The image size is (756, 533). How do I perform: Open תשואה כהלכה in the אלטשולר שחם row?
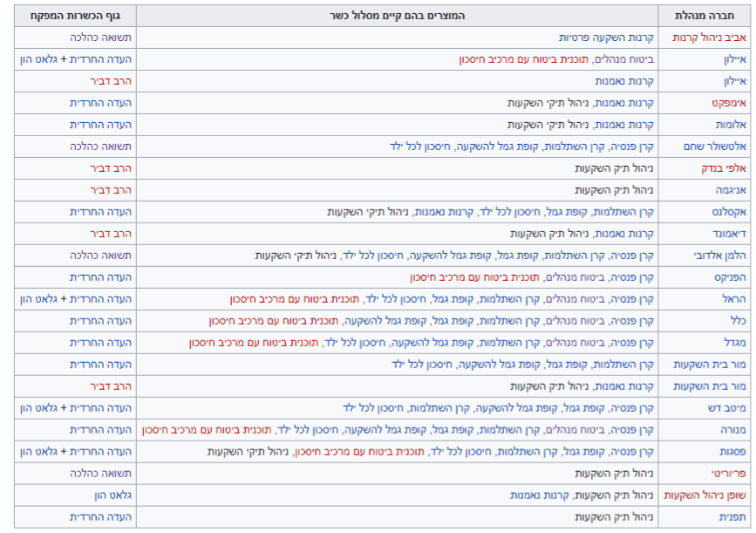coord(100,147)
